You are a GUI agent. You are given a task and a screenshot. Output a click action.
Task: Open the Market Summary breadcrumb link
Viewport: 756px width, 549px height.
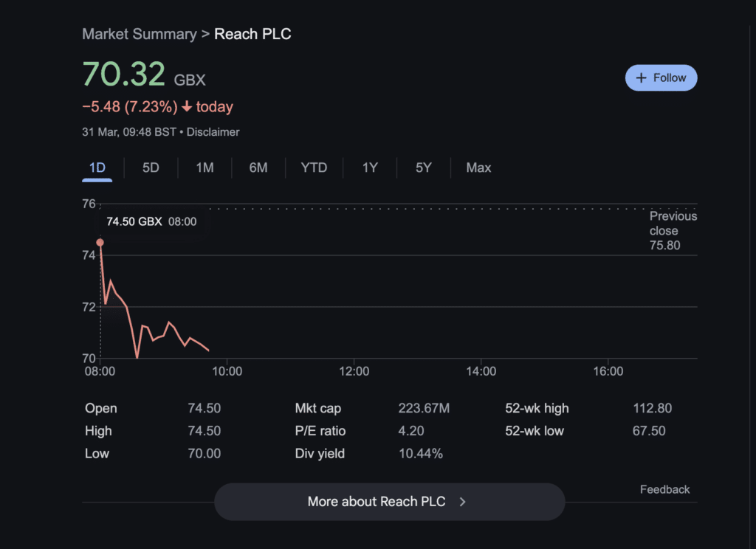coord(140,34)
